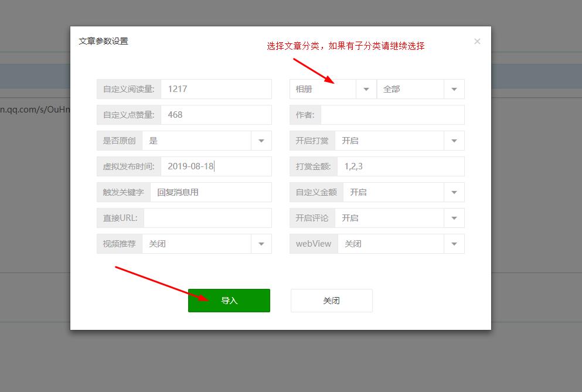Image resolution: width=582 pixels, height=392 pixels.
Task: Click the 自定义阅读量 input field
Action: pyautogui.click(x=216, y=89)
